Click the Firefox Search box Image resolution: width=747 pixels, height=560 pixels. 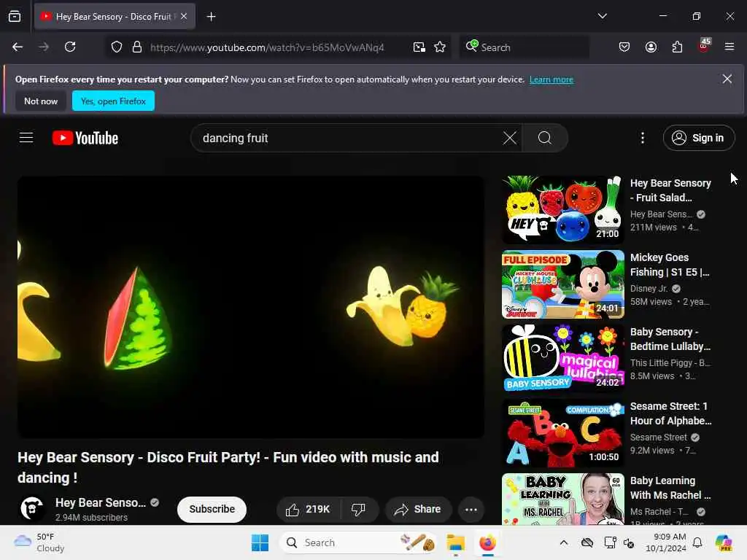pos(524,47)
